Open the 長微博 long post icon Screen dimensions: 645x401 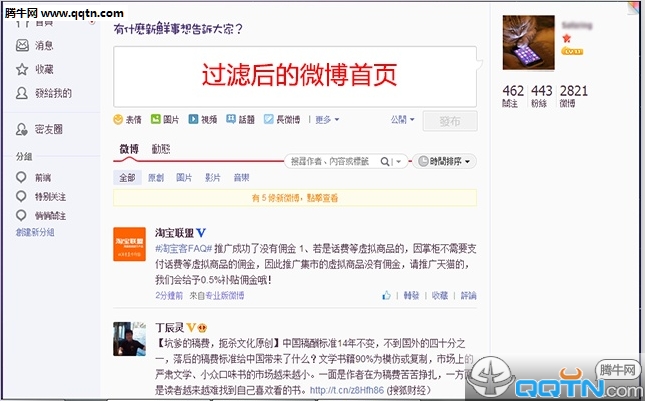[x=269, y=119]
